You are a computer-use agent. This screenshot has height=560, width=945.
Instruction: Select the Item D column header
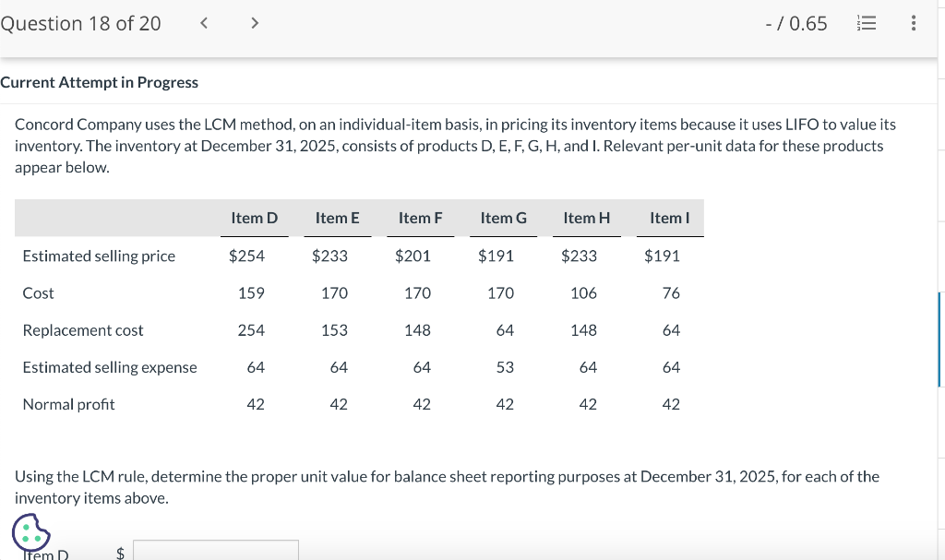(255, 218)
